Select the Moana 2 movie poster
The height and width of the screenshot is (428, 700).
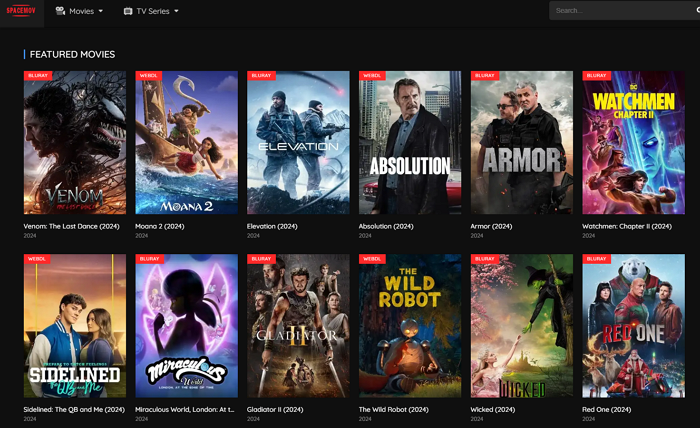tap(186, 143)
